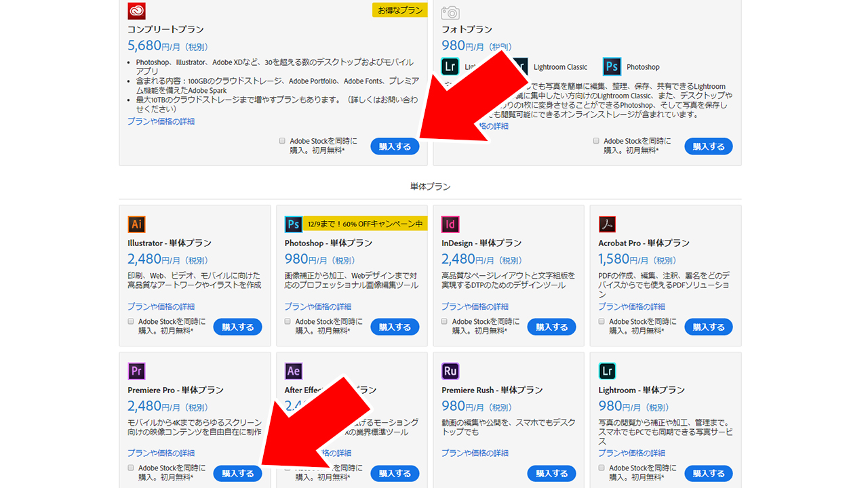Screen dimensions: 868x488
Task: Click the コンプリートプラン title
Action: [165, 30]
